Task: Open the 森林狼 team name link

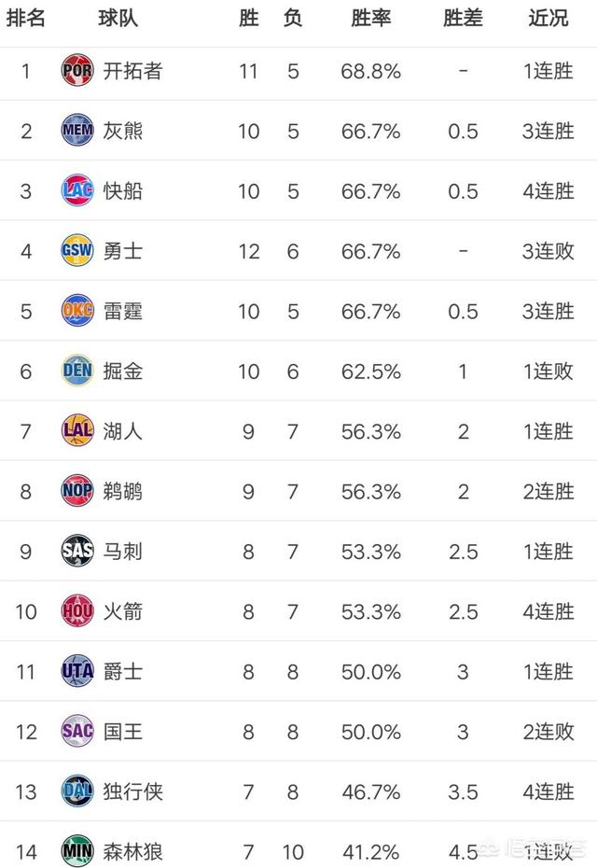Action: pos(133,851)
